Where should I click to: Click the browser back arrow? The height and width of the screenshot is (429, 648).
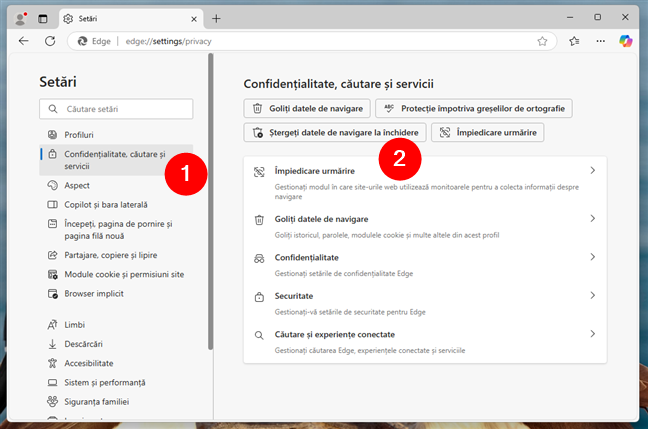point(24,41)
